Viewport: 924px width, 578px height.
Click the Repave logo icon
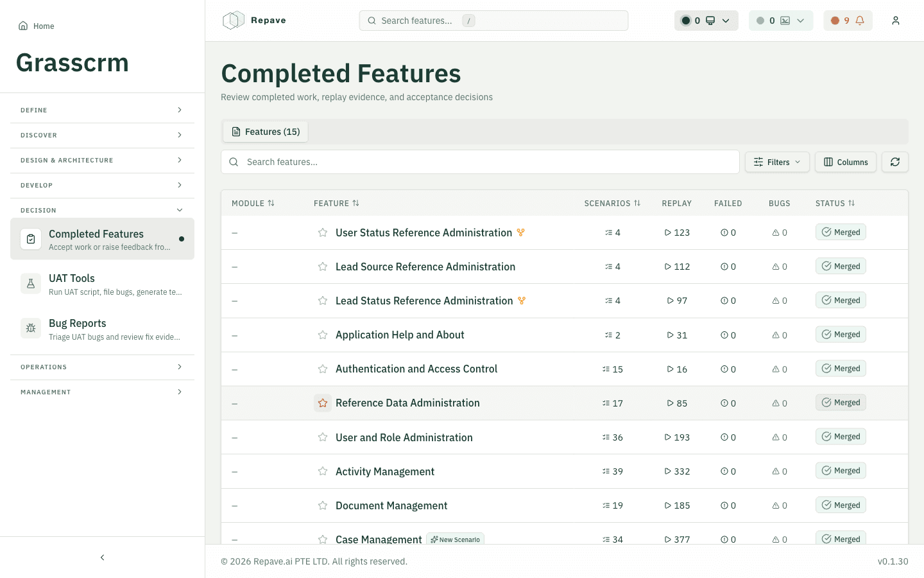pos(234,21)
